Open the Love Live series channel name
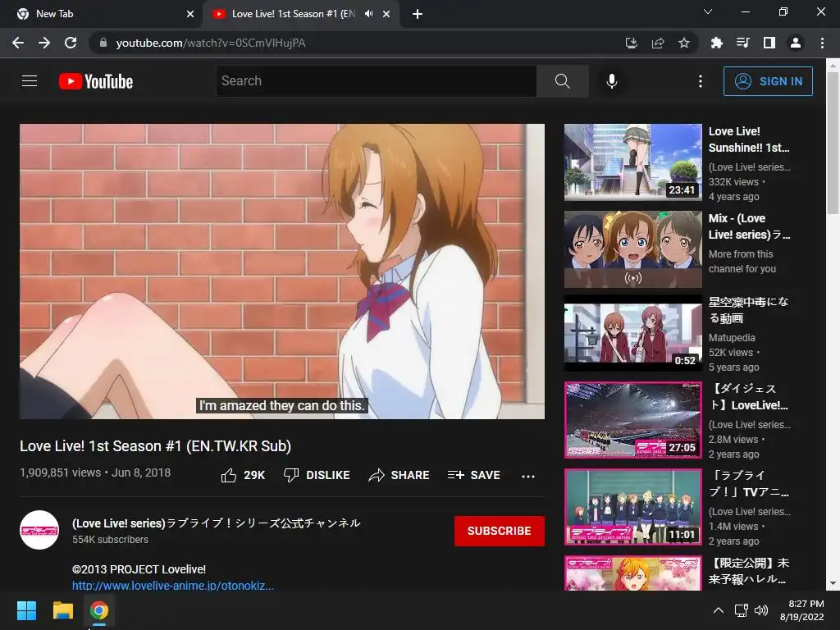The height and width of the screenshot is (630, 840). 217,523
